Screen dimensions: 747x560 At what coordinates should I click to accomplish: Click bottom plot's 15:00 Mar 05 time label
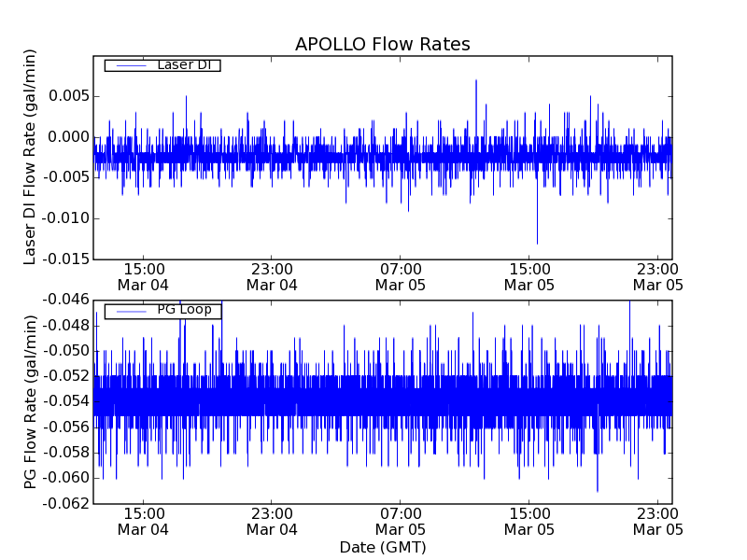529,521
